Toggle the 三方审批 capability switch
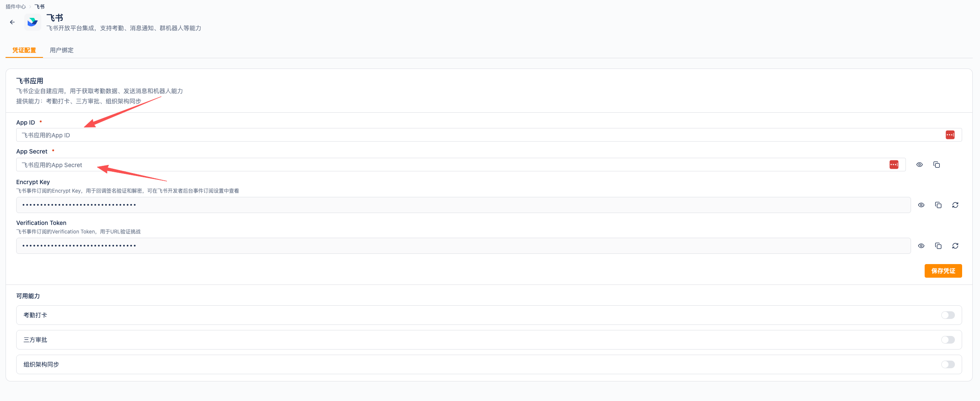Viewport: 980px width, 401px height. click(x=948, y=340)
